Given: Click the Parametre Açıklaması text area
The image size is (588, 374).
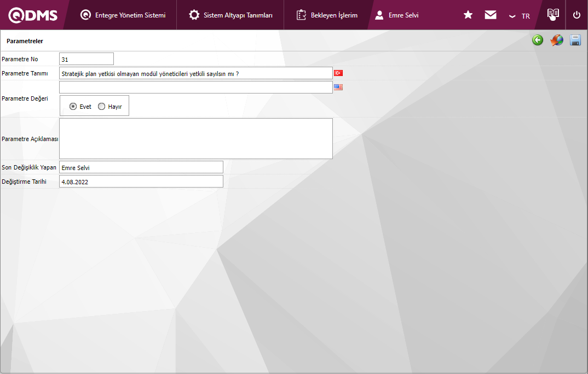Looking at the screenshot, I should 196,138.
